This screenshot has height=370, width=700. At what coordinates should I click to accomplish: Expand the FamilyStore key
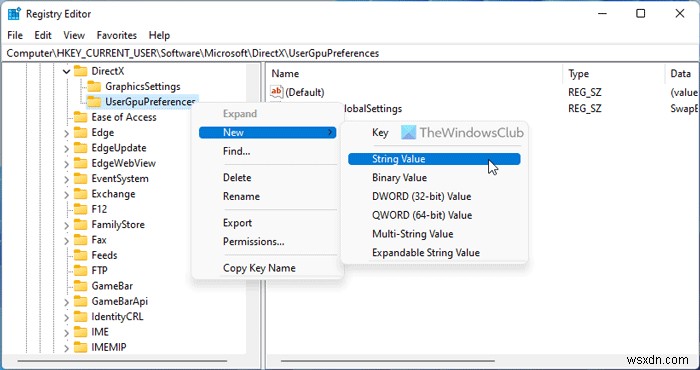tap(67, 224)
